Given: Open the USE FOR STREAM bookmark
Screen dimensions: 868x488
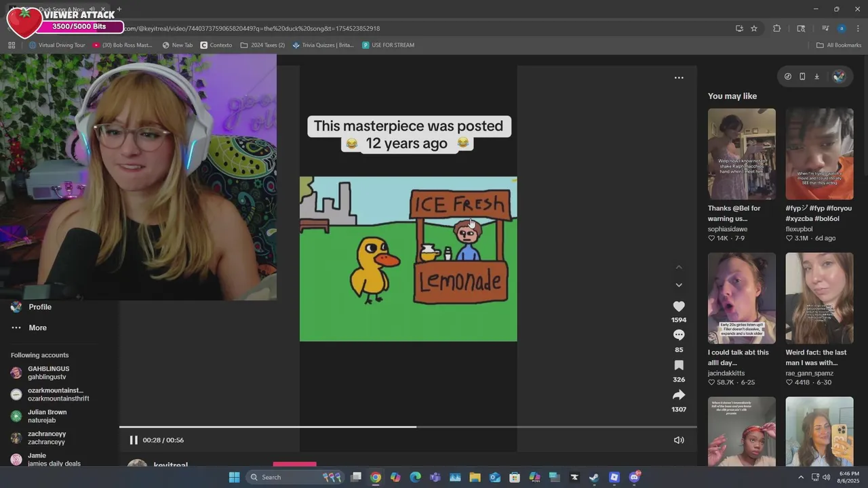Looking at the screenshot, I should point(388,45).
